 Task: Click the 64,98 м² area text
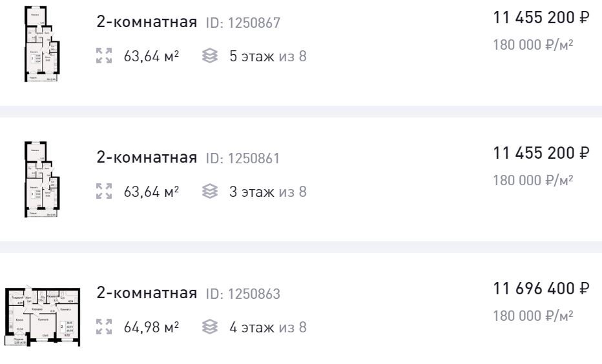151,327
